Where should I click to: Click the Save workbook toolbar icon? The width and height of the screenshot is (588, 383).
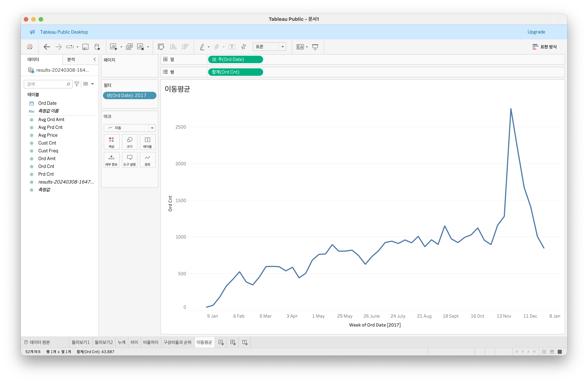point(85,47)
